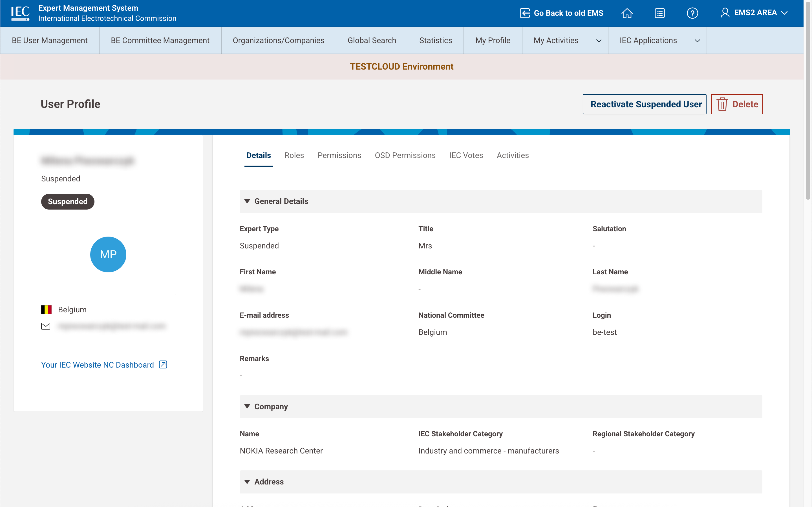Screen dimensions: 812x507
Task: Click the MP avatar circle
Action: (x=108, y=255)
